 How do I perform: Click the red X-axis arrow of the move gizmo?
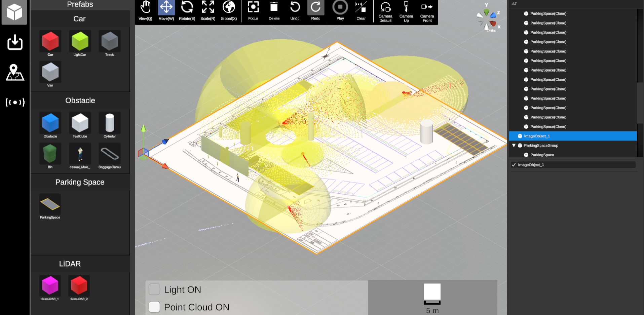tap(165, 166)
